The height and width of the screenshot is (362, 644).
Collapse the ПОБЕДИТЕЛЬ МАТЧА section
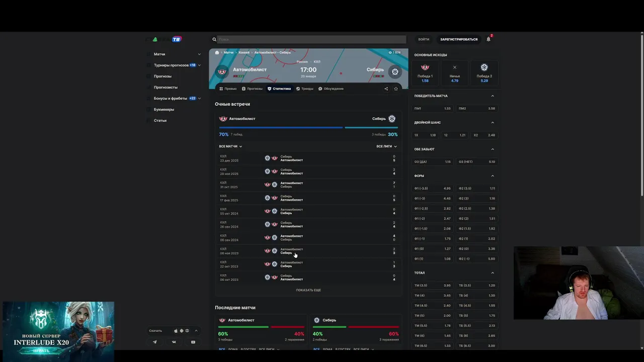tap(493, 96)
